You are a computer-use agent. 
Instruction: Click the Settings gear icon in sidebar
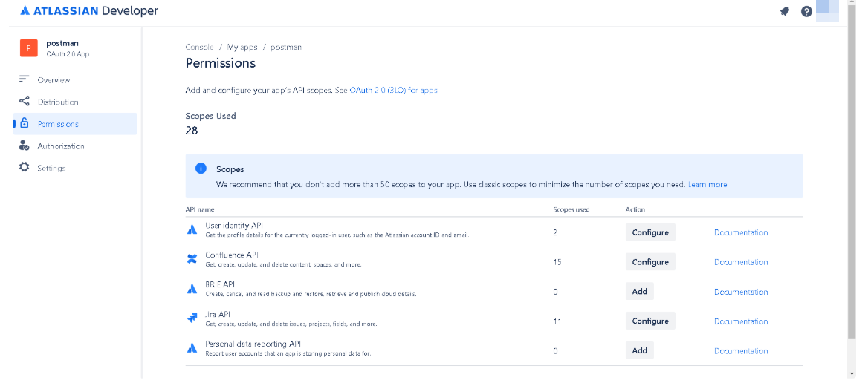[24, 168]
